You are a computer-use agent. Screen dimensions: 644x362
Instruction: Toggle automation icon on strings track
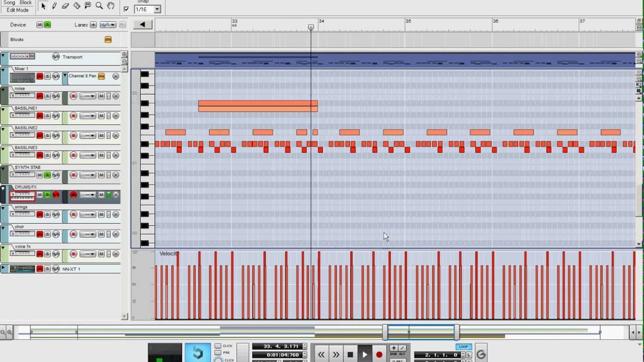tap(56, 215)
